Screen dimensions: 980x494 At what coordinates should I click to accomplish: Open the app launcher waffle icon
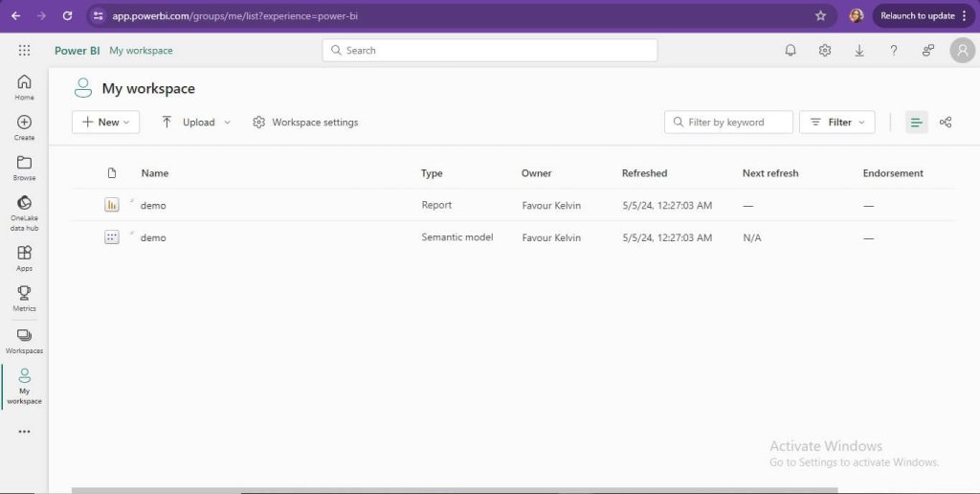pos(24,51)
